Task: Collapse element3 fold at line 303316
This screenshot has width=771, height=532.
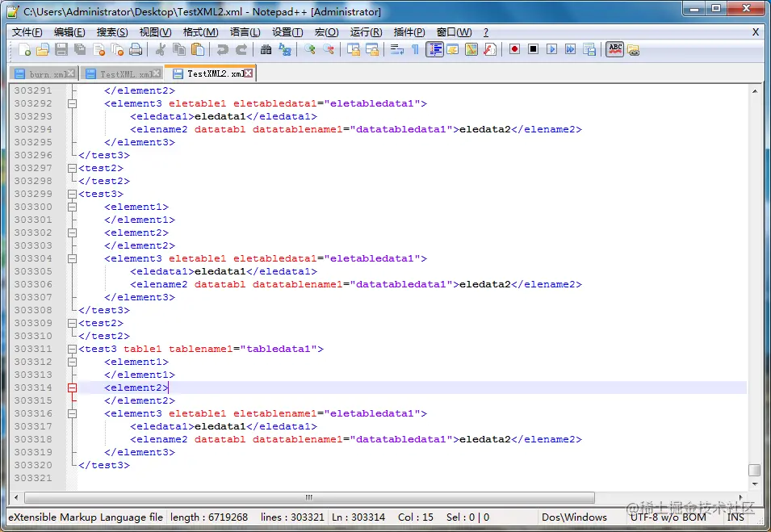Action: (x=73, y=413)
